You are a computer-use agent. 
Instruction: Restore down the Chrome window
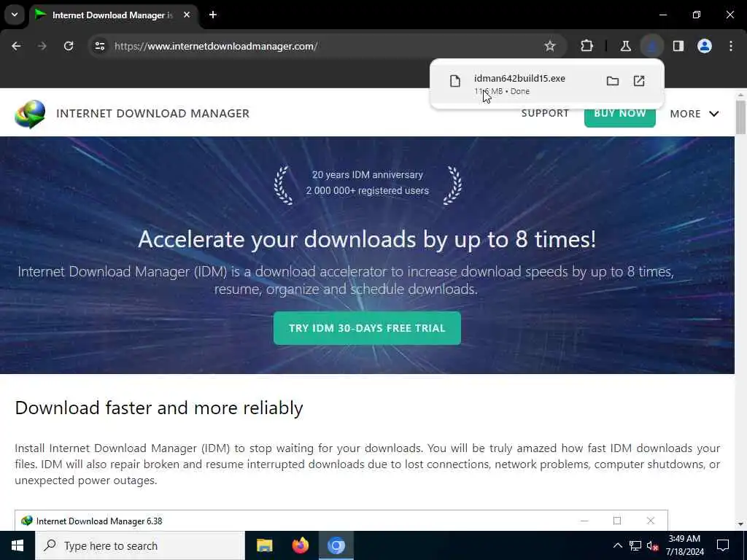(x=697, y=15)
